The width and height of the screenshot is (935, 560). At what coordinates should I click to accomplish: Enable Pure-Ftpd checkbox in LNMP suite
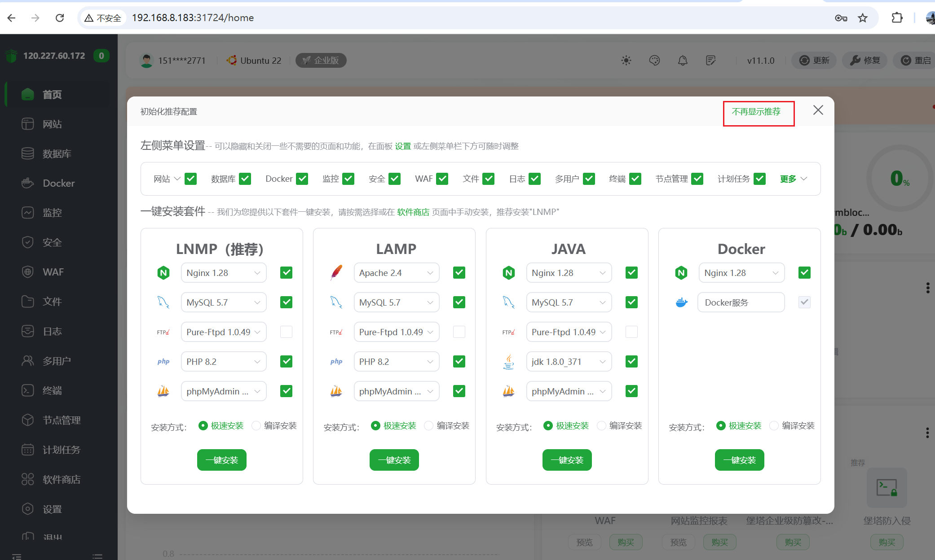click(x=286, y=332)
